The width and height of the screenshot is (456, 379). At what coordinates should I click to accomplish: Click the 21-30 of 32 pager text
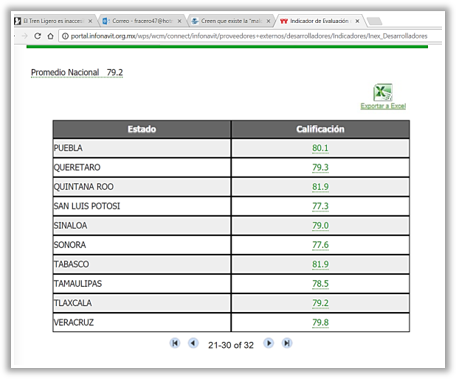click(231, 345)
